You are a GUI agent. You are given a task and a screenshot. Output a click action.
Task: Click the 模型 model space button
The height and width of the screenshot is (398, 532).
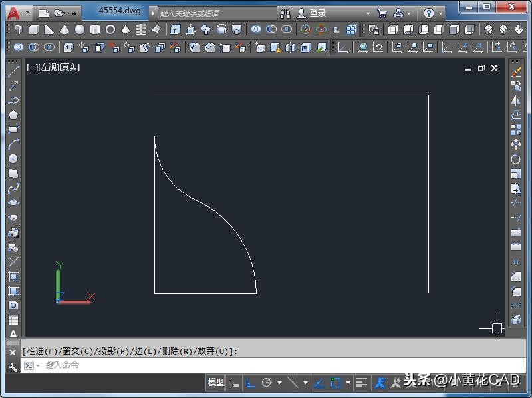tap(216, 383)
